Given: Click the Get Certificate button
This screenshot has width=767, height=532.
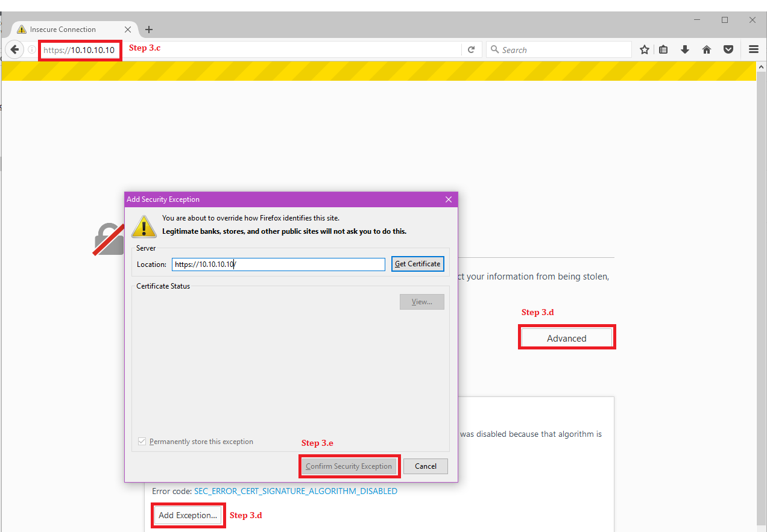Looking at the screenshot, I should tap(417, 264).
